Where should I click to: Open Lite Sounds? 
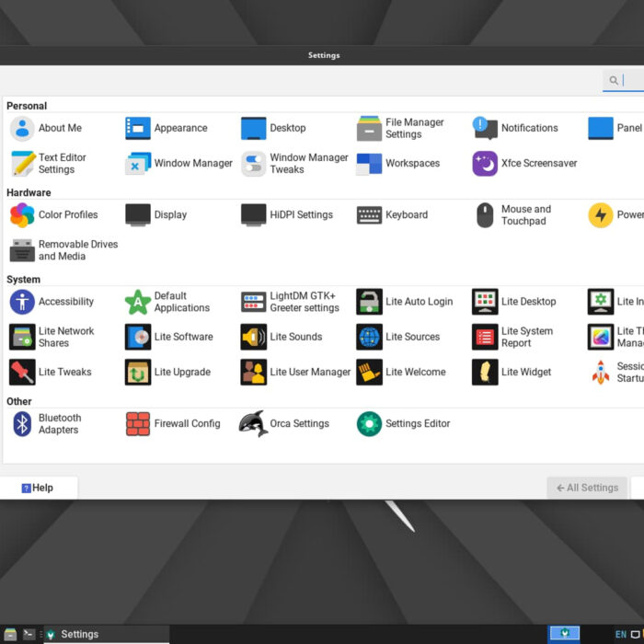tap(282, 337)
